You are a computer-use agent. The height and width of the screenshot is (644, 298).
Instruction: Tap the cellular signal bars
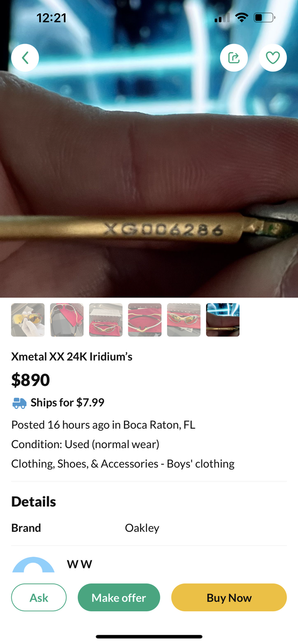click(222, 18)
